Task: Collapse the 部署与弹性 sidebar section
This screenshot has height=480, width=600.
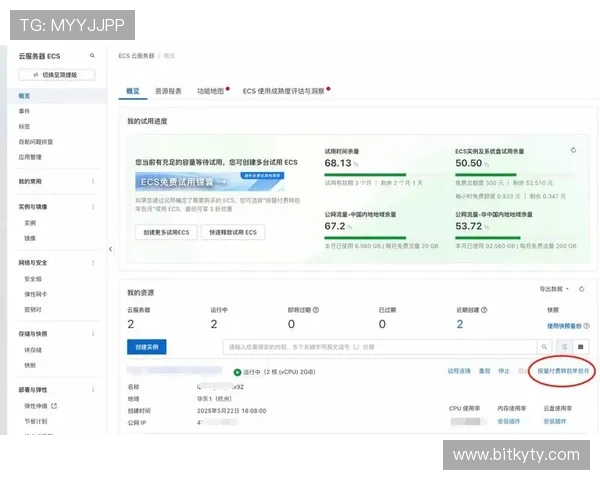Action: [33, 390]
